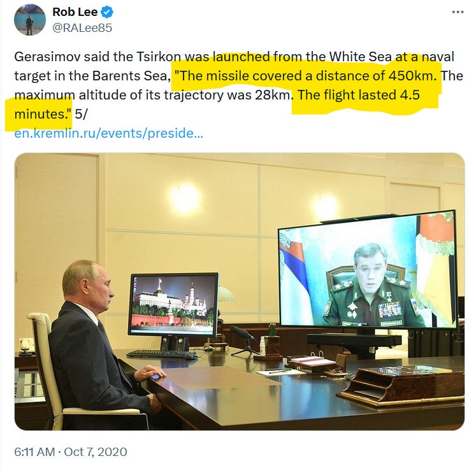Click the Oct 7, 2020 date
This screenshot has height=470, width=476.
(x=96, y=452)
